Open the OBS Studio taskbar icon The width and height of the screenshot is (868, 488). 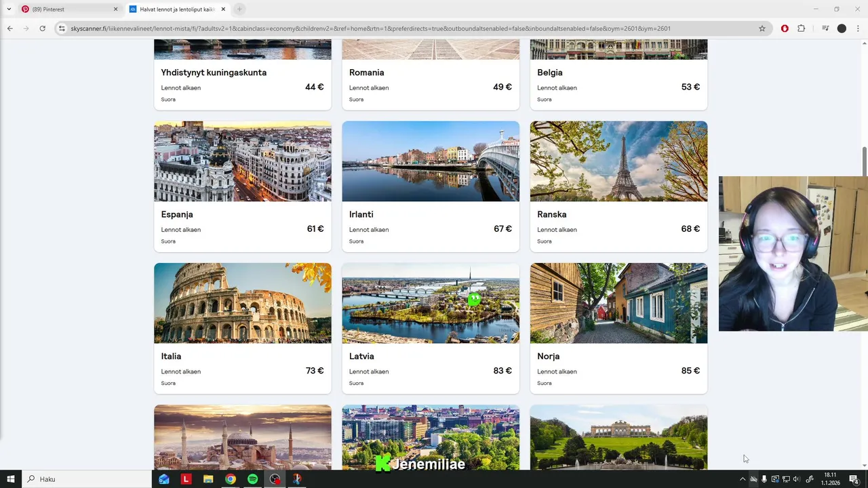point(275,479)
